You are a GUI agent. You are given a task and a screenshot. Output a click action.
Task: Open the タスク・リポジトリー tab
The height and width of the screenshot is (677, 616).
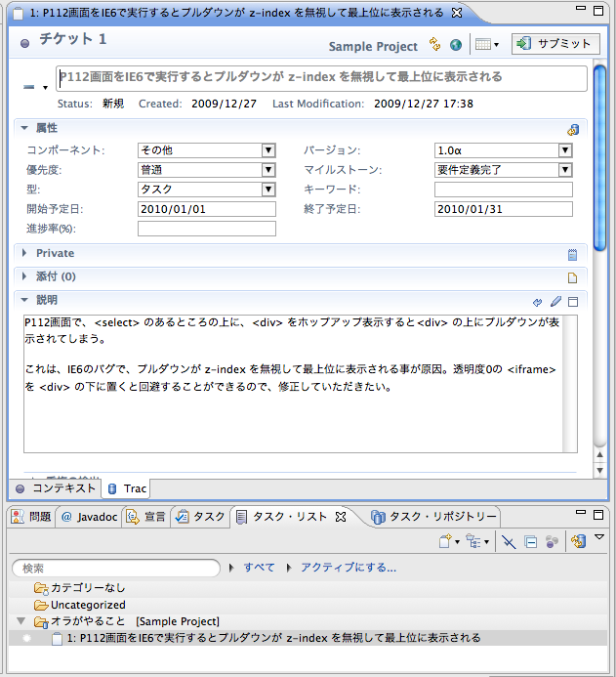(434, 516)
